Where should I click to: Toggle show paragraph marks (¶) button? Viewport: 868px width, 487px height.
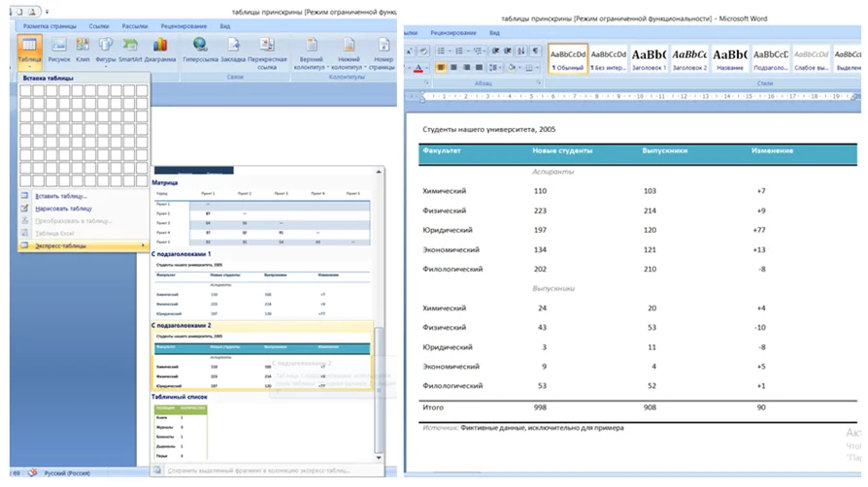pos(534,50)
